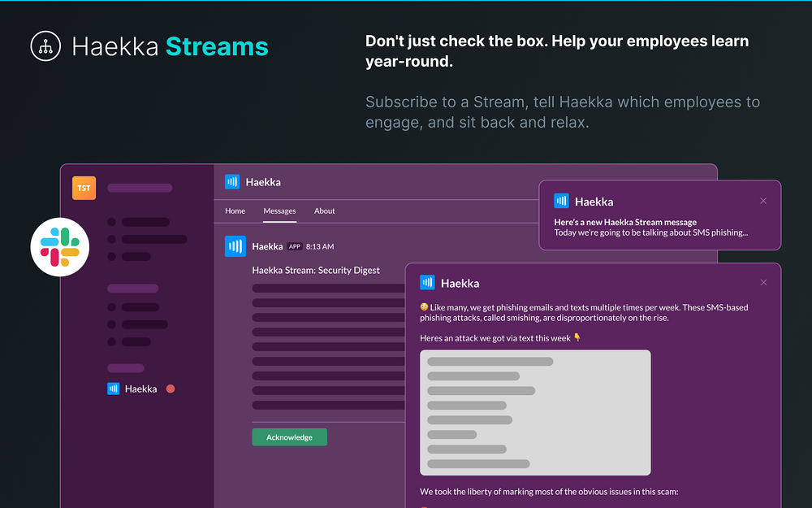
Task: Click 'We took the liberty of marking' sentence
Action: (549, 492)
